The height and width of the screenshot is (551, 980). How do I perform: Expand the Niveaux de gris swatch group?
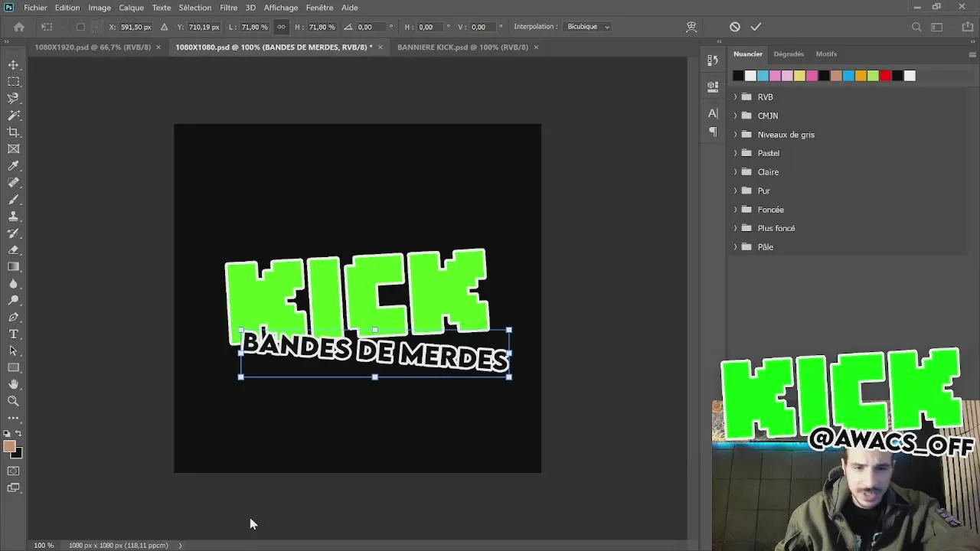pyautogui.click(x=736, y=135)
